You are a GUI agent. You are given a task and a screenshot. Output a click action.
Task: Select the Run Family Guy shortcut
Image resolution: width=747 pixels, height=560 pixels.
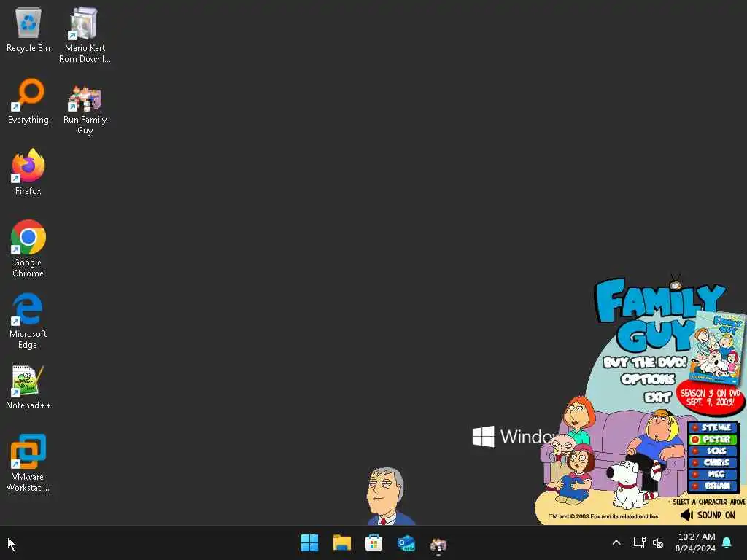pos(85,109)
